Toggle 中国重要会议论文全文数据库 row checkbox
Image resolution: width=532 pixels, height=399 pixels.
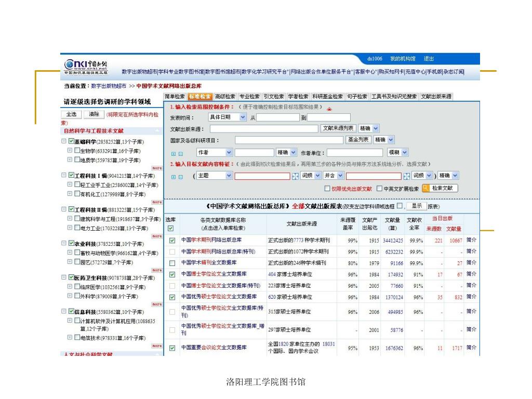pos(172,348)
